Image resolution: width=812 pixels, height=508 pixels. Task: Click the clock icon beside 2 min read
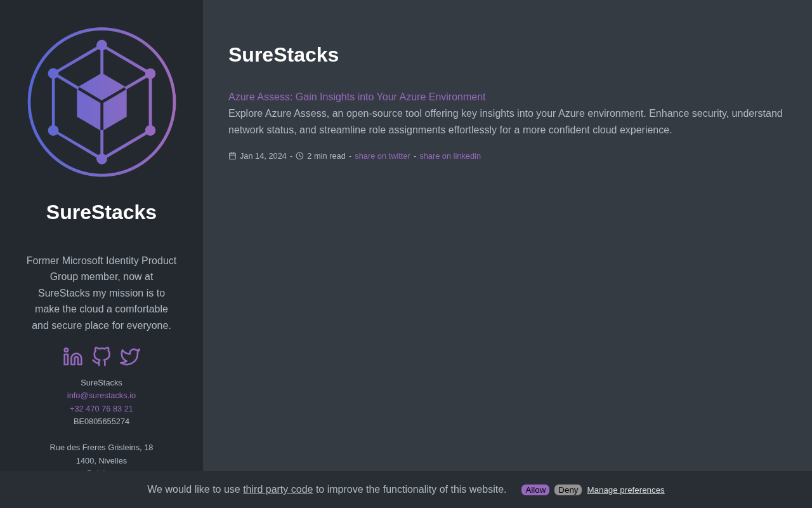[x=299, y=156]
